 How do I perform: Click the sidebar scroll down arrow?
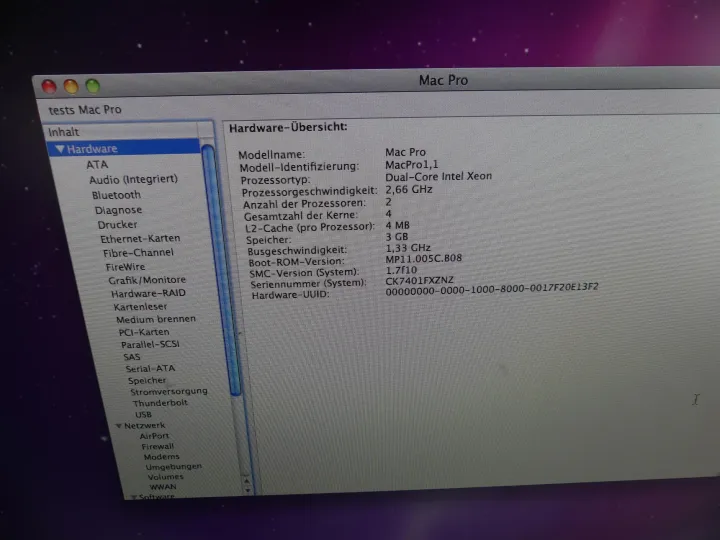[x=248, y=490]
